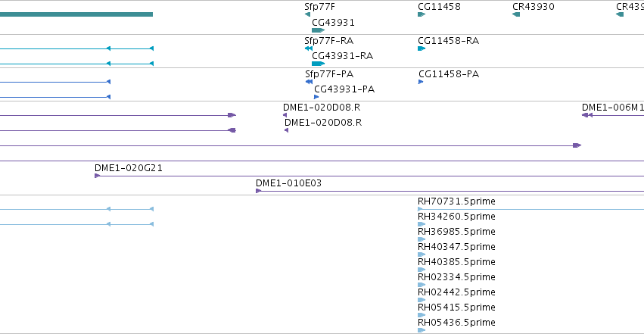644x334 pixels.
Task: Select the CG11458-RA transcript arrow glyph
Action: 422,48
